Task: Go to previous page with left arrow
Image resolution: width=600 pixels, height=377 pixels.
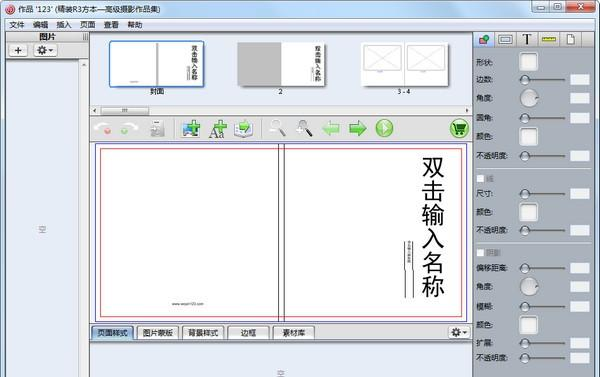Action: [x=331, y=128]
